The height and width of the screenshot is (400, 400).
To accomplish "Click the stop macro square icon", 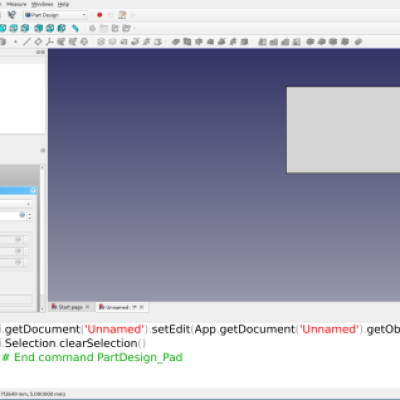I will (x=111, y=15).
